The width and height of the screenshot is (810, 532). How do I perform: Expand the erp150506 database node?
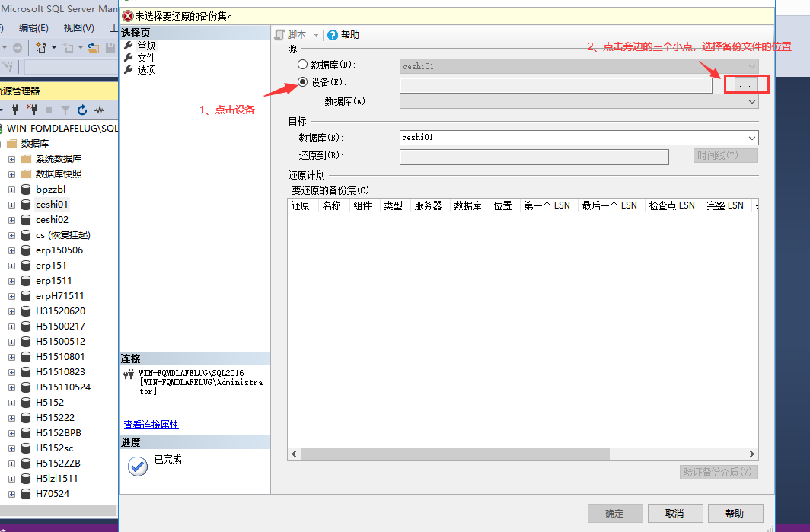coord(11,250)
